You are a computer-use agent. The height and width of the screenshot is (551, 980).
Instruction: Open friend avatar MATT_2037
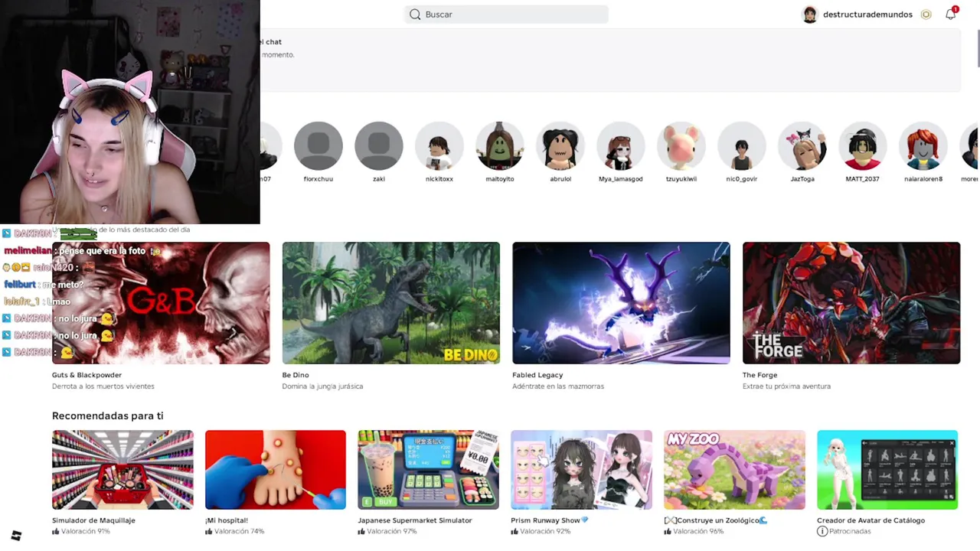tap(863, 145)
